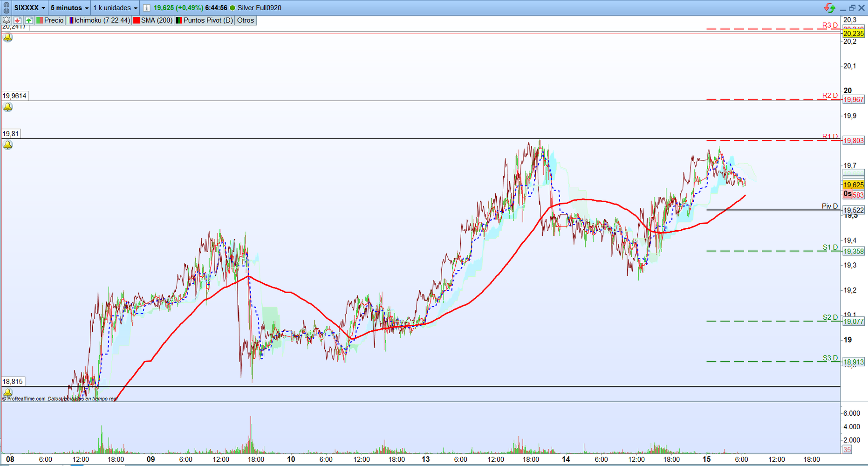Image resolution: width=868 pixels, height=466 pixels.
Task: Click the R1 D value 19,803
Action: [854, 141]
